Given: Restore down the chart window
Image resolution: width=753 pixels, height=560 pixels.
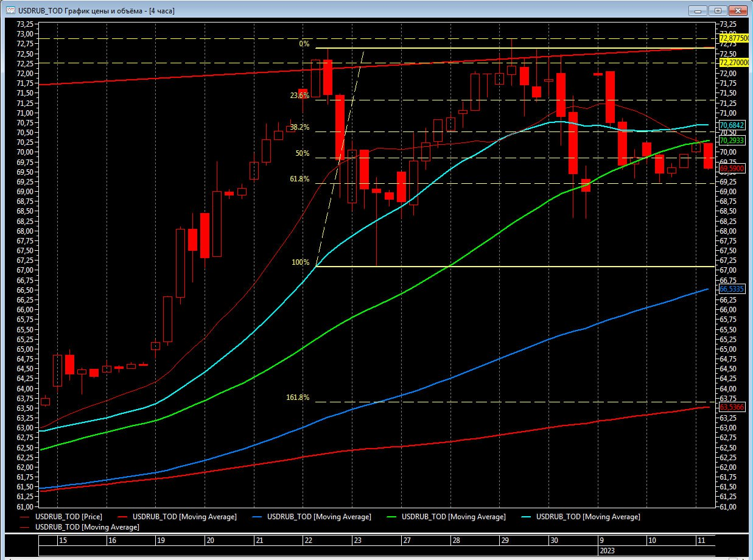Looking at the screenshot, I should [718, 10].
